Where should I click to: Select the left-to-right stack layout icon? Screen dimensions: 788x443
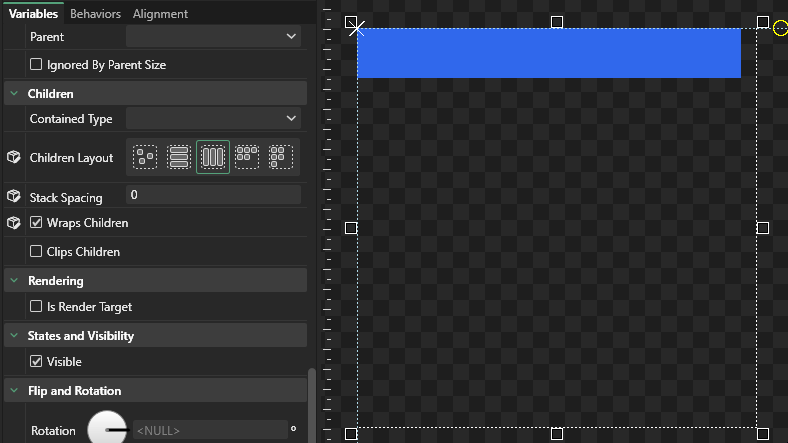click(x=213, y=157)
